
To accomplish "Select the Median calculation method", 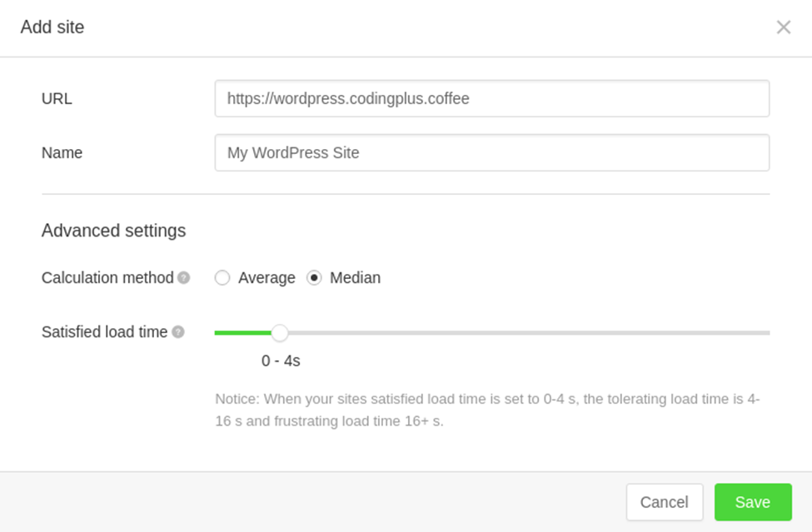I will coord(314,278).
